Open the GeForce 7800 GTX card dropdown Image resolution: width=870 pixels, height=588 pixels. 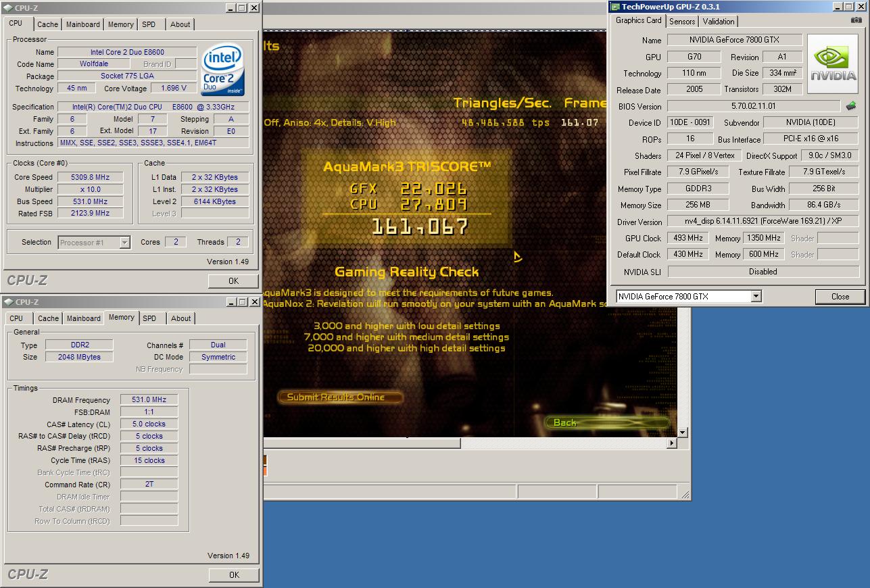point(756,296)
